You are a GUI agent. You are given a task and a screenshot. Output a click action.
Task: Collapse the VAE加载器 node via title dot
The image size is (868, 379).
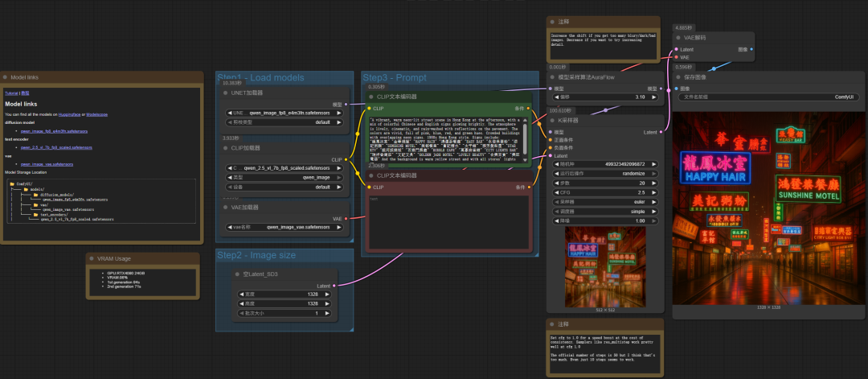(x=225, y=208)
